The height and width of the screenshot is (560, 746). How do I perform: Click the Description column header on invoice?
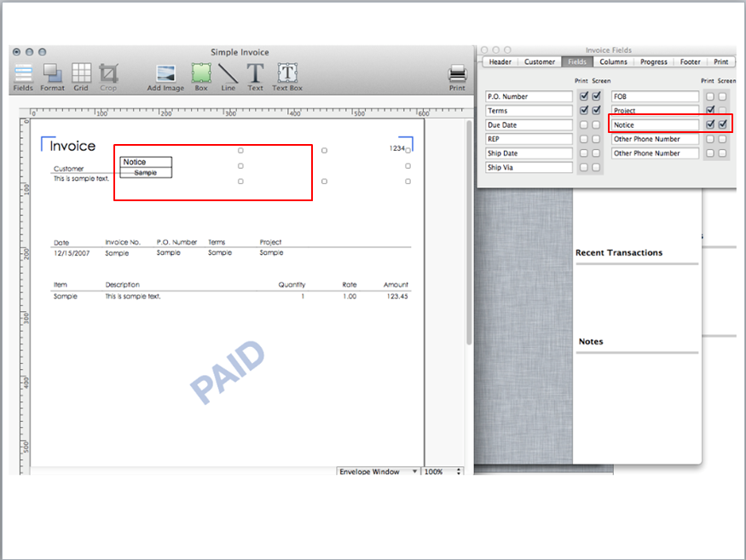coord(122,285)
